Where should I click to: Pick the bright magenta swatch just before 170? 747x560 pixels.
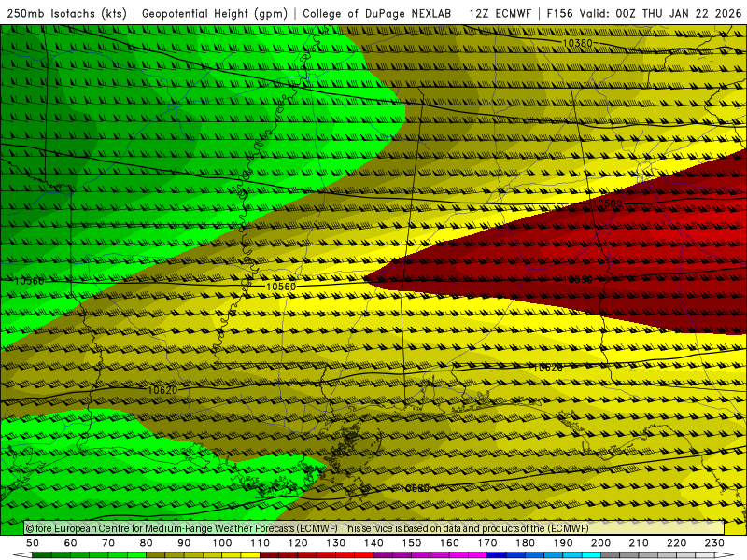point(477,555)
